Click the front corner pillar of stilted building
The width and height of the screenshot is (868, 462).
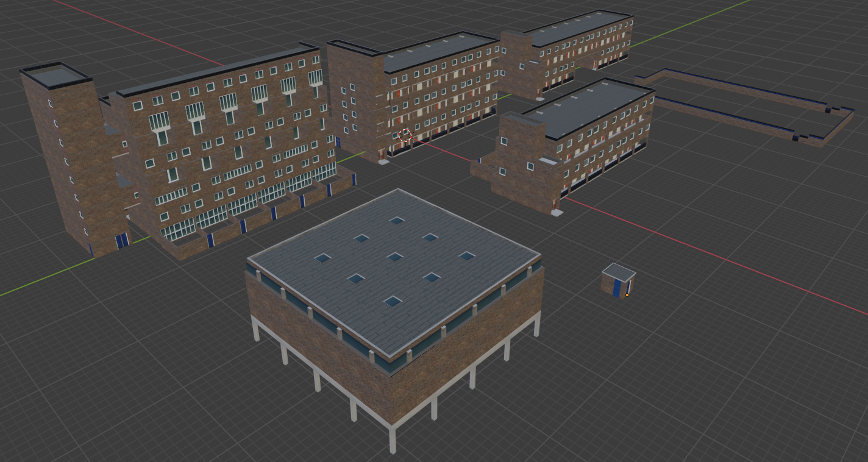(393, 439)
